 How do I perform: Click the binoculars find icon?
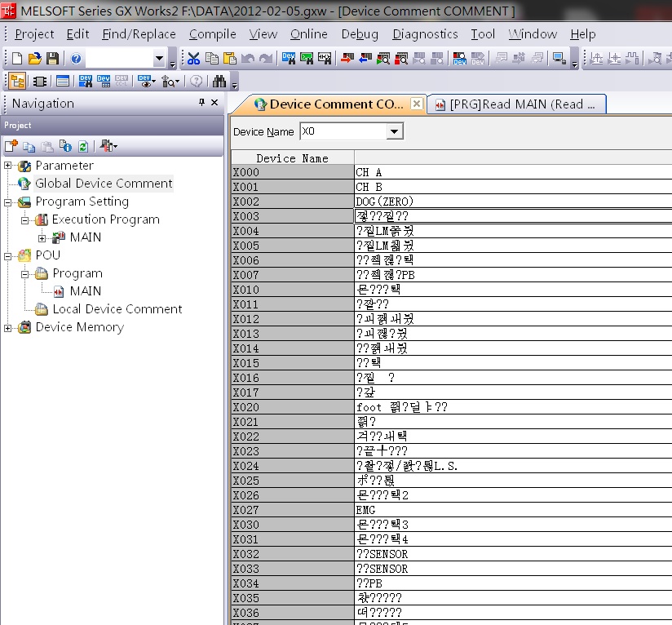219,82
